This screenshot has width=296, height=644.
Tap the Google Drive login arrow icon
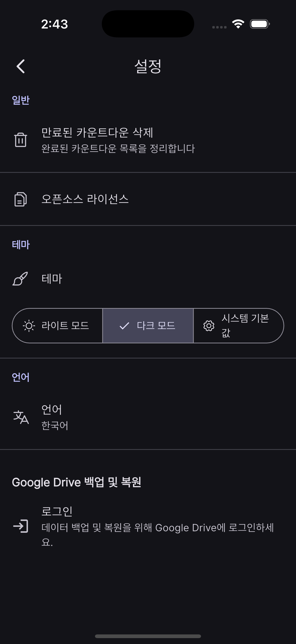[x=21, y=526]
